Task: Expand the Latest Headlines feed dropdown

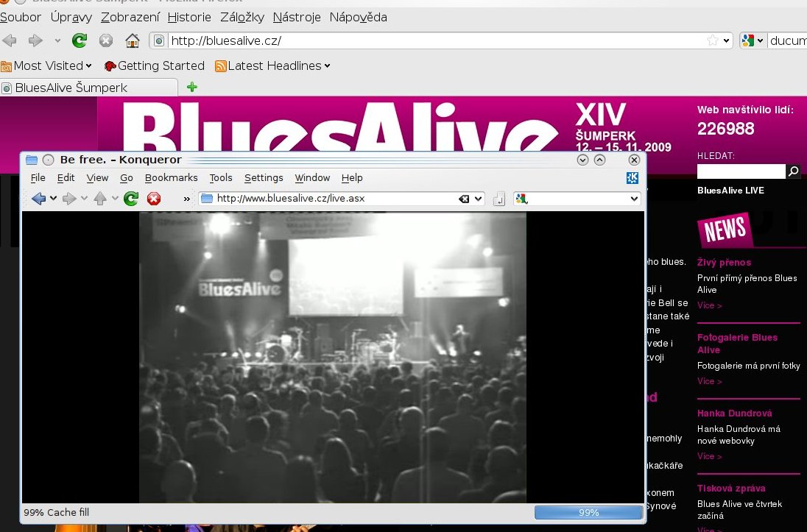Action: [x=272, y=65]
